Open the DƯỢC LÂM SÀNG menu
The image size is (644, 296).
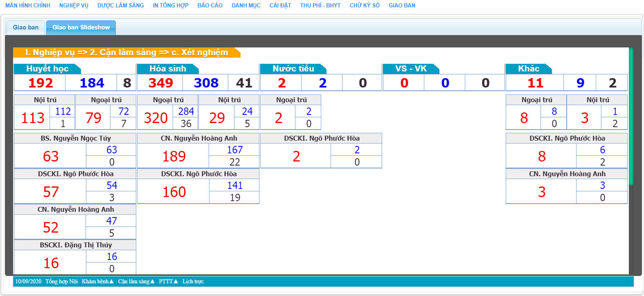pyautogui.click(x=120, y=5)
